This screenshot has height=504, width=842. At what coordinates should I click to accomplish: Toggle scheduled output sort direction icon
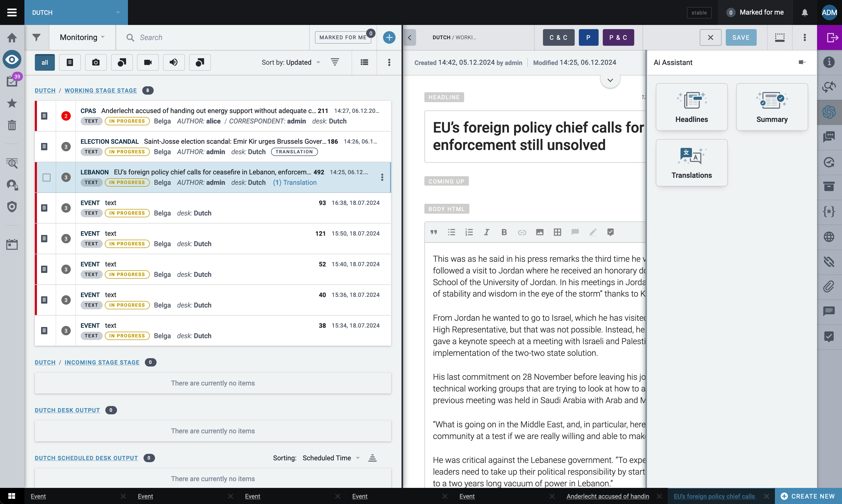372,458
